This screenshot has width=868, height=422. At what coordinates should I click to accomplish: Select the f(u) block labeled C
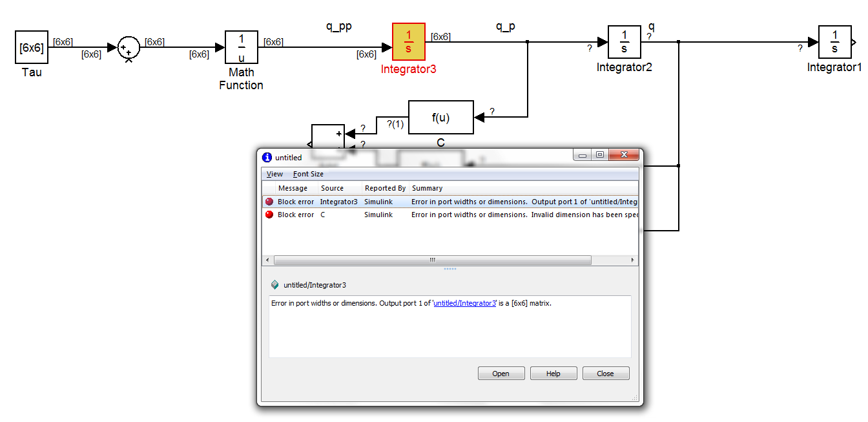coord(440,118)
